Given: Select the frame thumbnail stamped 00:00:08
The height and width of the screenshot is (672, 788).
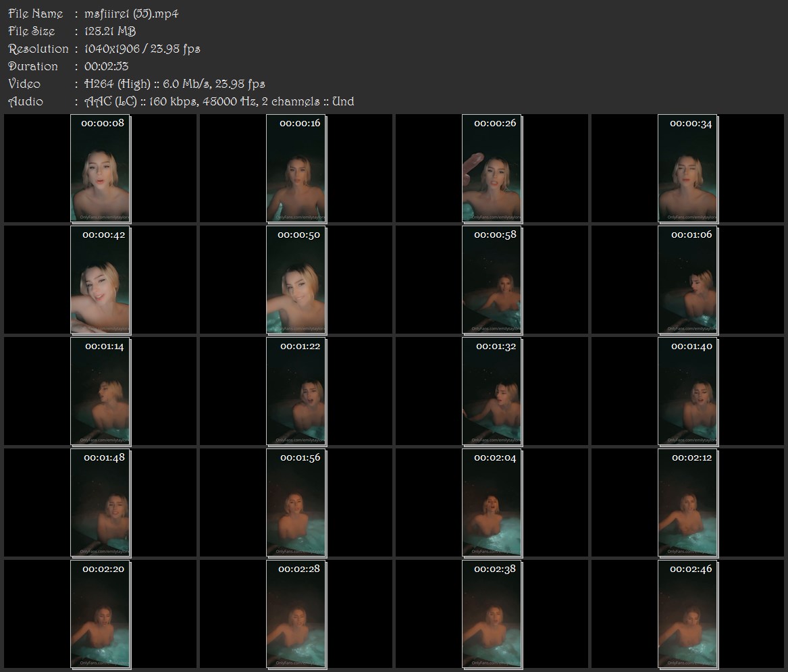Looking at the screenshot, I should 101,168.
